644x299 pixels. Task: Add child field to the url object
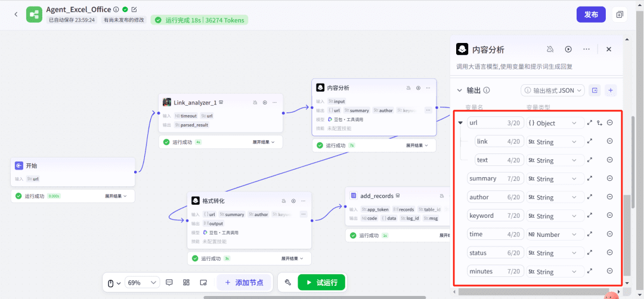pyautogui.click(x=599, y=123)
